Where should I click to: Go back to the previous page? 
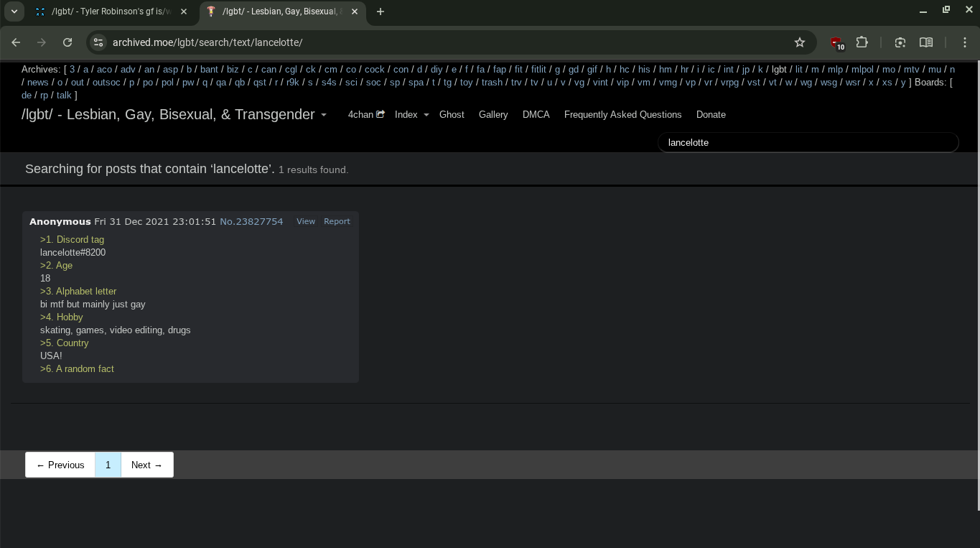click(16, 42)
